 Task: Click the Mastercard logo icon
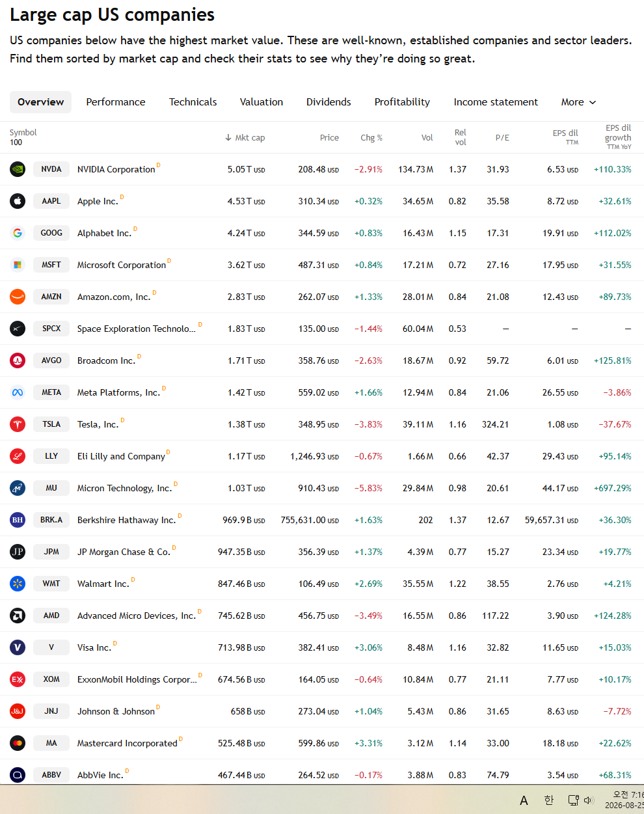[x=18, y=743]
